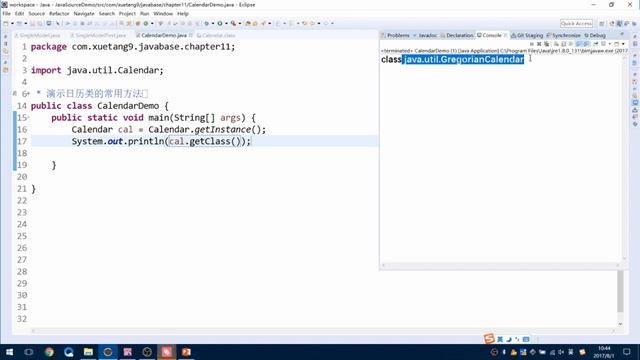Click the volume icon in system tray
The image size is (640, 360).
[561, 352]
